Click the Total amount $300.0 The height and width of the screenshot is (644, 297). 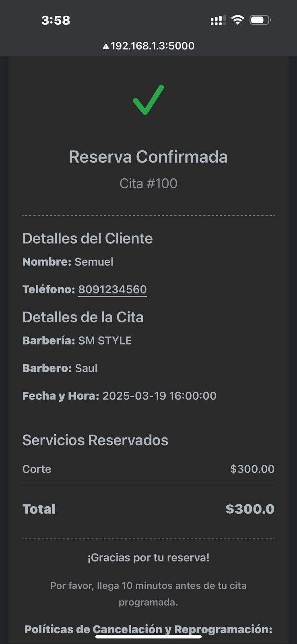[x=250, y=509]
